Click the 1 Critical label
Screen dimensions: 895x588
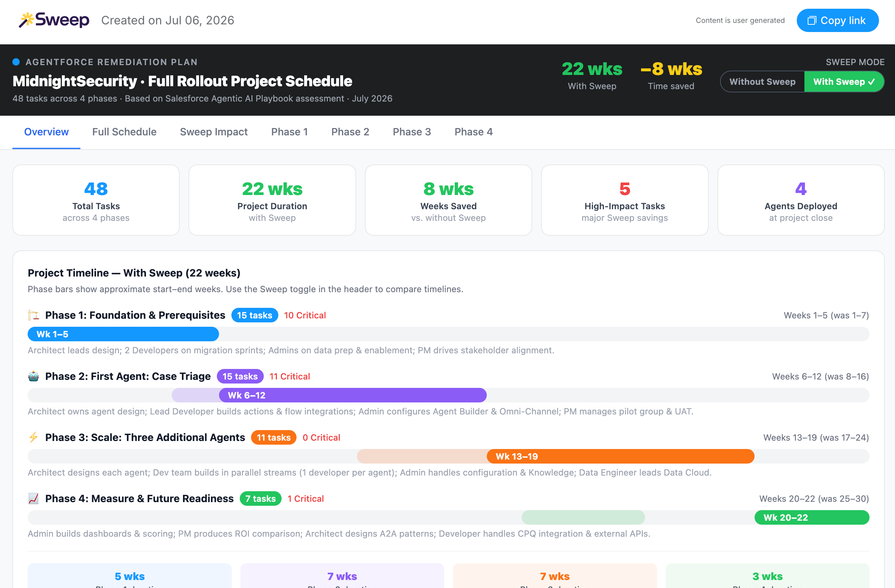pos(305,498)
